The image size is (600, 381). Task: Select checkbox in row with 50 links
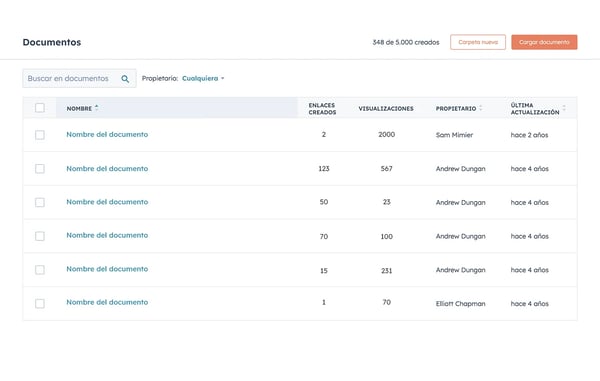coord(40,202)
